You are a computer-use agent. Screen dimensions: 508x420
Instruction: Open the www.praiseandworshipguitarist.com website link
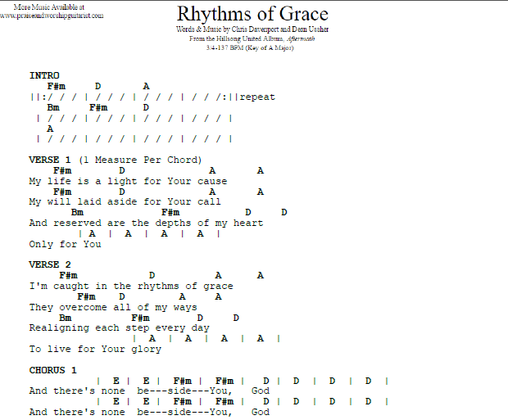click(52, 16)
